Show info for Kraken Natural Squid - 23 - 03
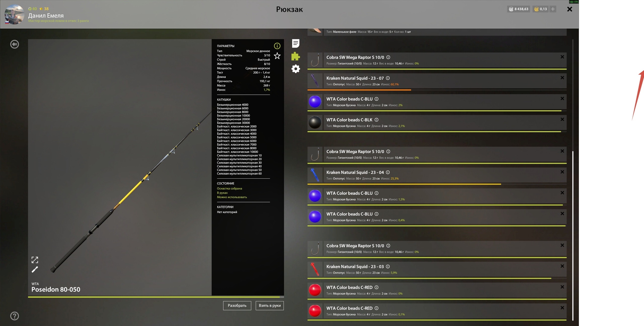Viewport: 644px width, 326px height. click(x=388, y=267)
